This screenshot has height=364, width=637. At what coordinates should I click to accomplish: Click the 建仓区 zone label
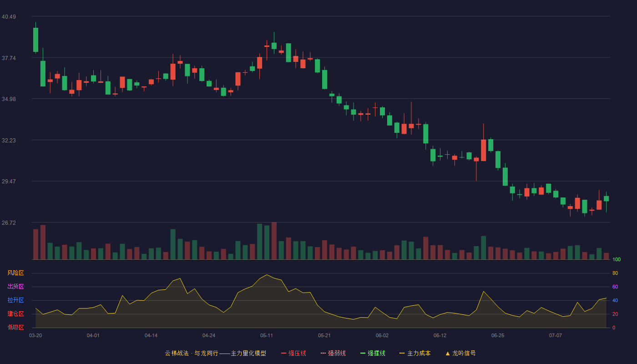[15, 314]
